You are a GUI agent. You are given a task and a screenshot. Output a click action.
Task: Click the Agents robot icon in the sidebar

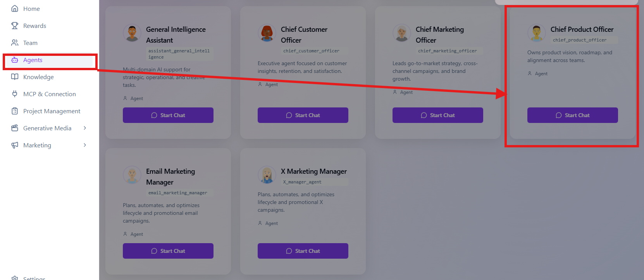14,60
